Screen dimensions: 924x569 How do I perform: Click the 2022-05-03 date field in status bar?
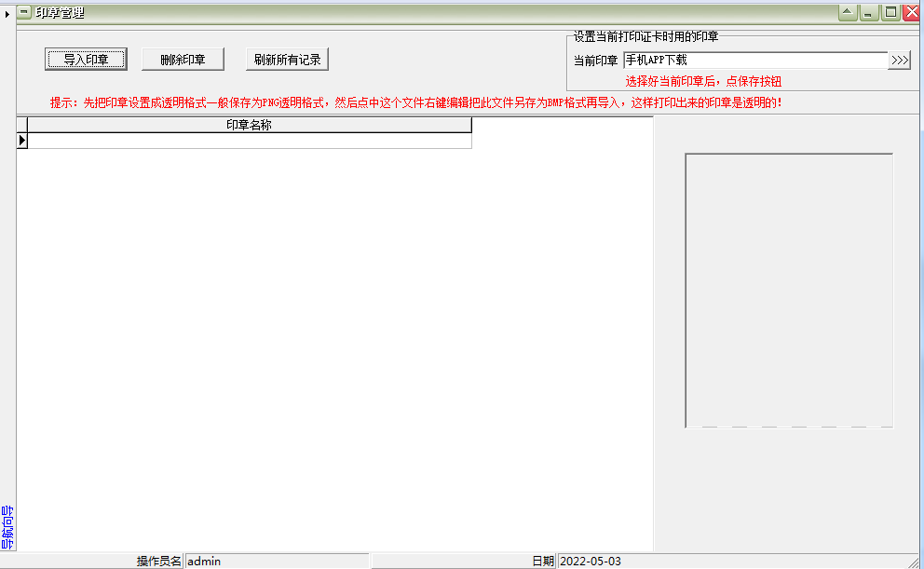(741, 561)
